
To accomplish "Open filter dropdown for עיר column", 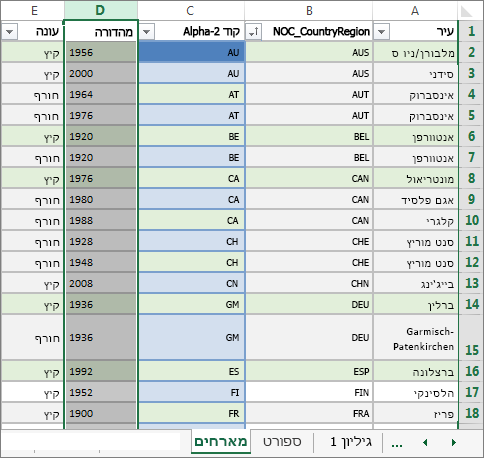I will (382, 32).
